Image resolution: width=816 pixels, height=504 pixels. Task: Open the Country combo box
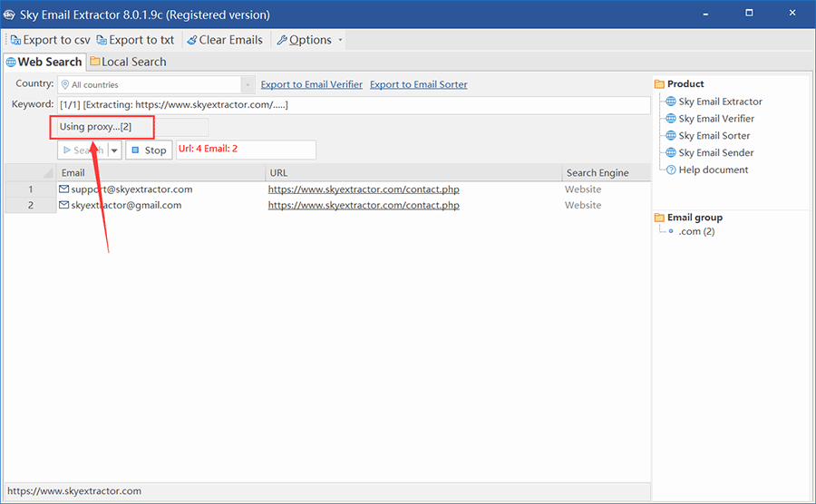[156, 85]
